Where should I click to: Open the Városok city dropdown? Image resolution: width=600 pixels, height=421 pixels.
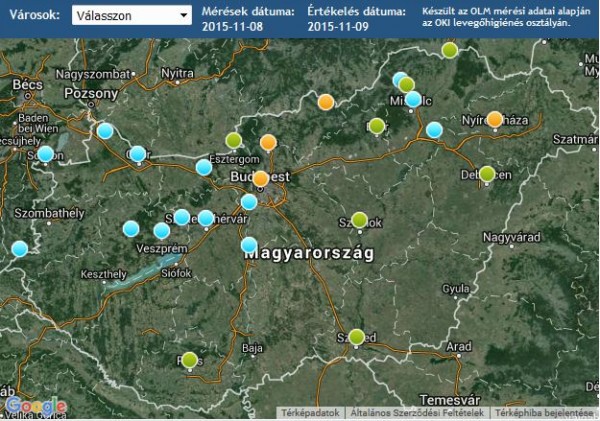(x=132, y=17)
